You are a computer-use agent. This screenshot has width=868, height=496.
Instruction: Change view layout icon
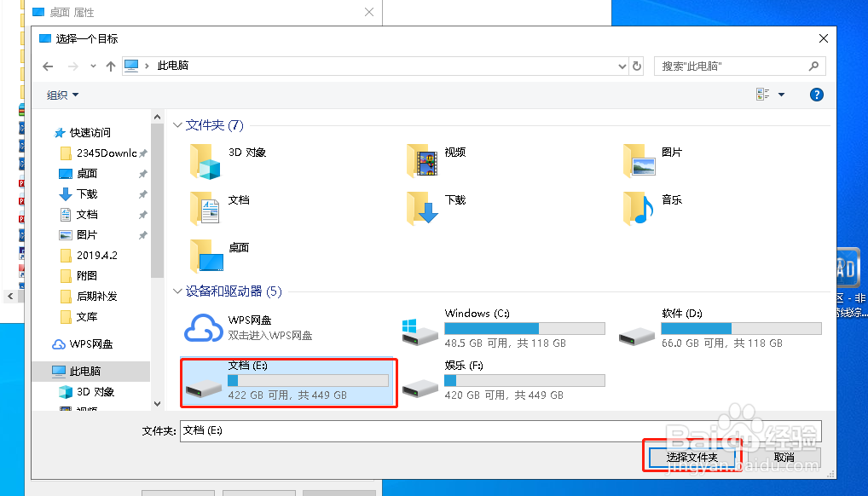763,95
